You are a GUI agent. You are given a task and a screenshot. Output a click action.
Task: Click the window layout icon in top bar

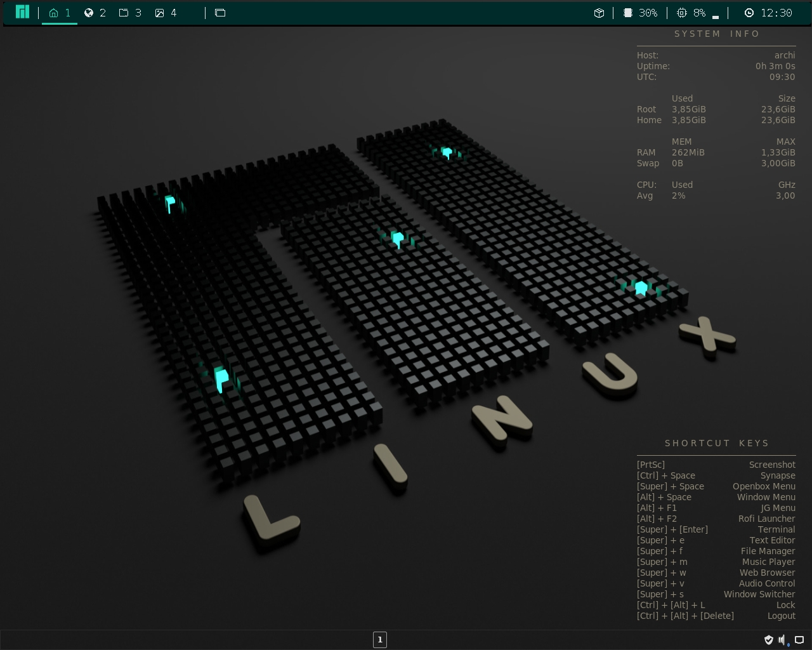click(220, 13)
